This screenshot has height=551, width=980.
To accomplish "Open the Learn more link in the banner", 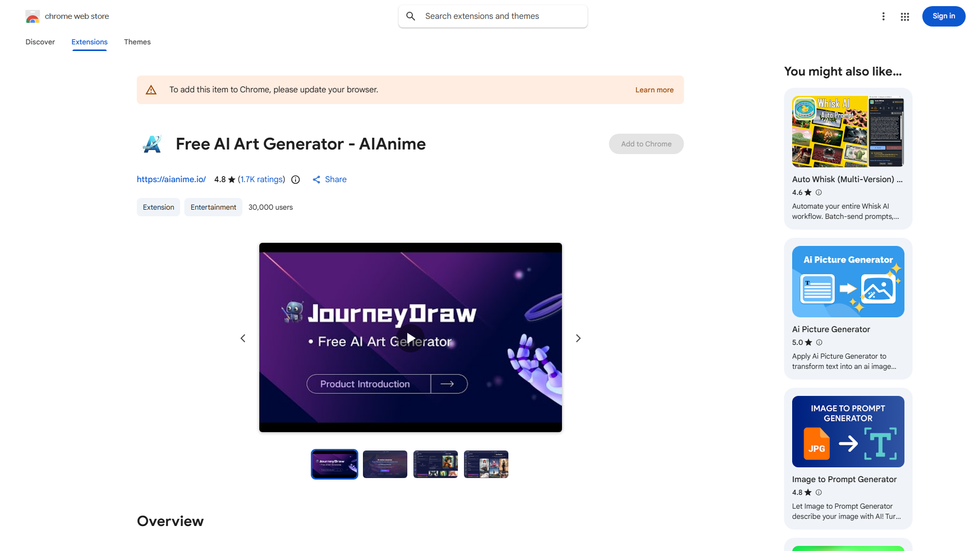I will point(654,90).
